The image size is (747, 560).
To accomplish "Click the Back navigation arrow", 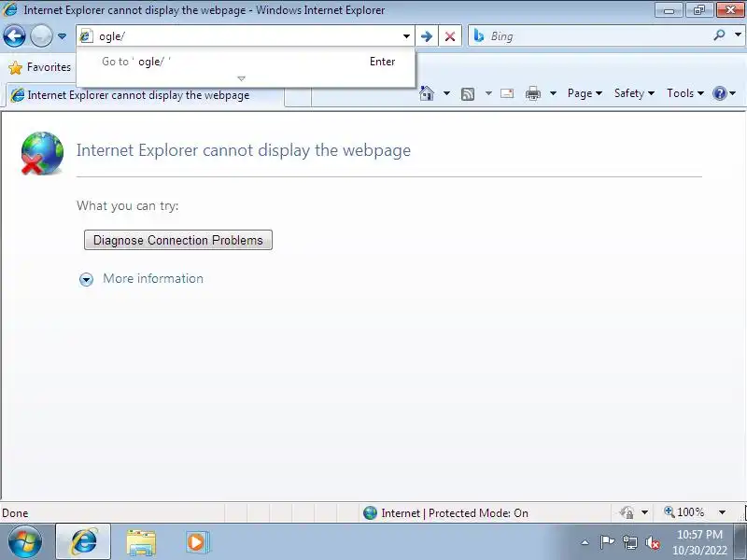I will point(14,36).
